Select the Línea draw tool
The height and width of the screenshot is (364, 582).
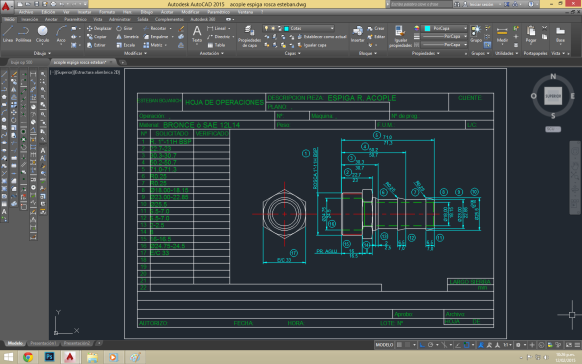(8, 34)
